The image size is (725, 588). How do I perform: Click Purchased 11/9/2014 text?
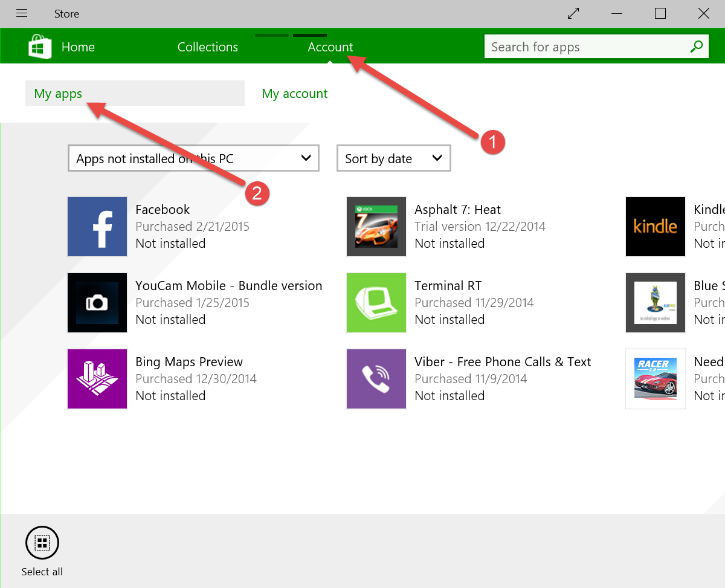click(x=471, y=379)
